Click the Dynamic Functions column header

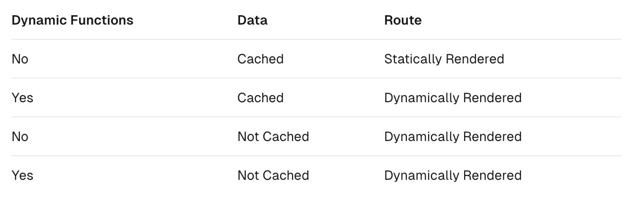click(72, 20)
